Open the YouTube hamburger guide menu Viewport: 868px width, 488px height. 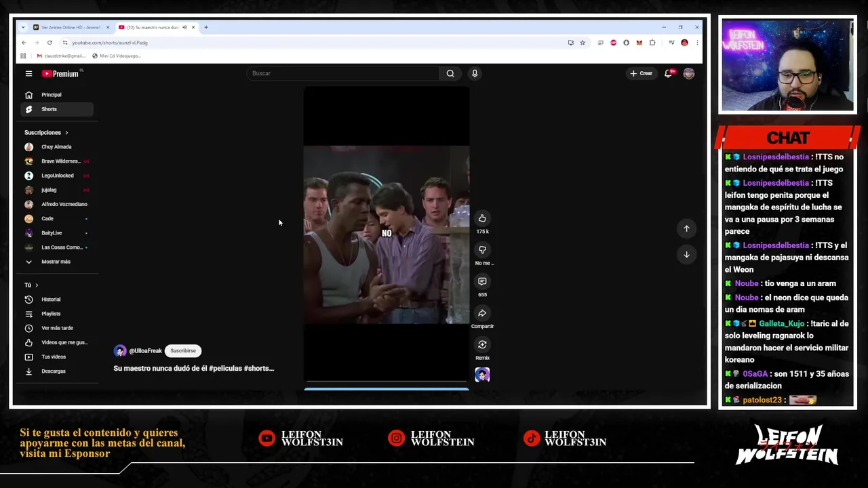tap(28, 73)
